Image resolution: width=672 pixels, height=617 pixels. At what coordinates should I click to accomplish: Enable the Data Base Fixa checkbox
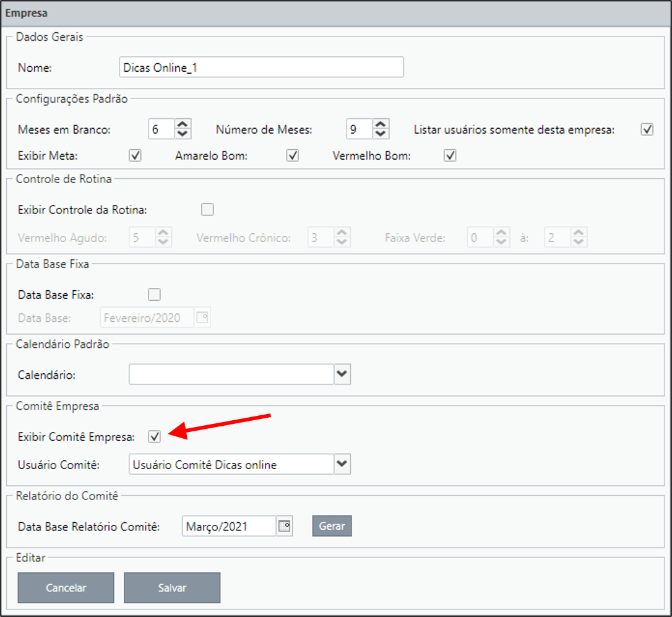pos(154,295)
